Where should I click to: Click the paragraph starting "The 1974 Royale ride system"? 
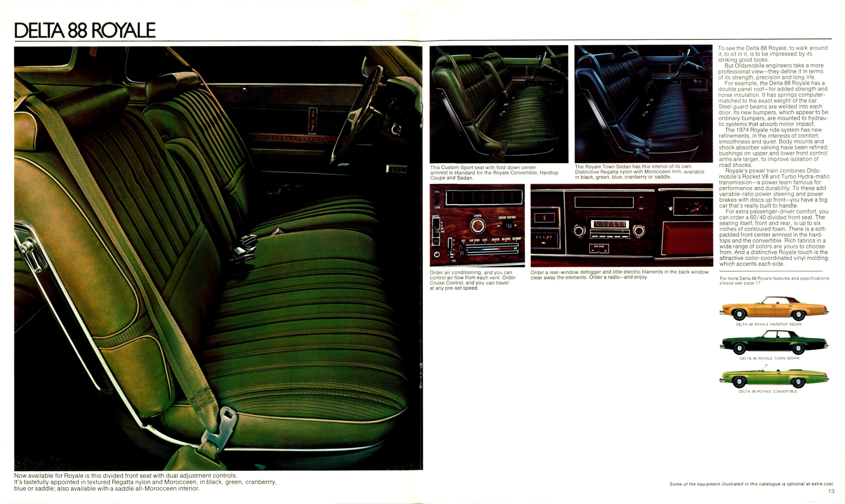tap(773, 147)
